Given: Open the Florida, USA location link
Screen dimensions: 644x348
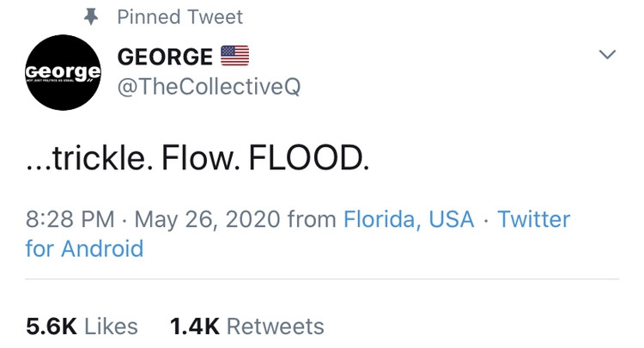Looking at the screenshot, I should tap(409, 219).
